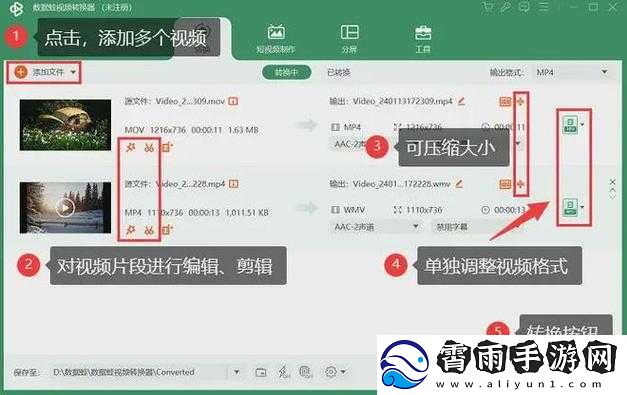
Task: Open the 分屏 split-screen tab
Action: 349,39
